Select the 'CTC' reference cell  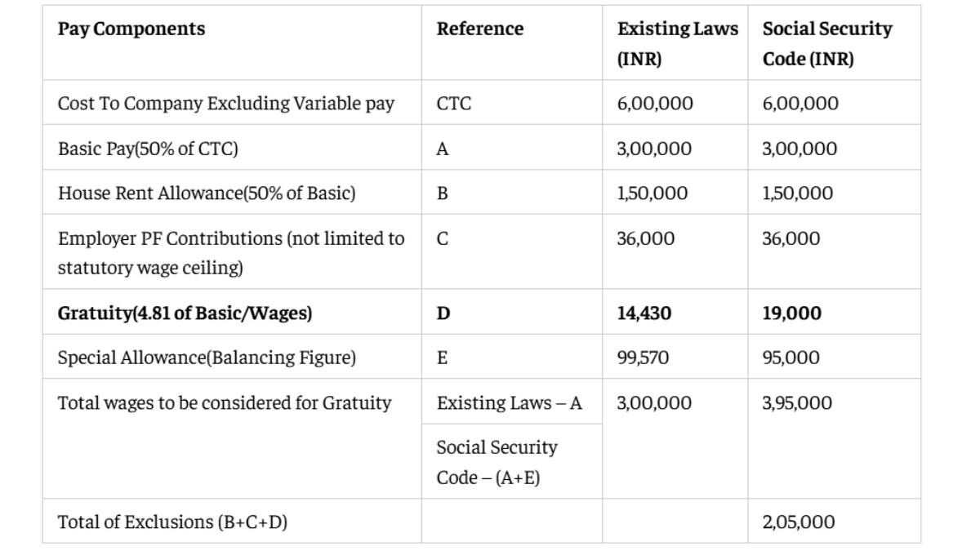[453, 104]
